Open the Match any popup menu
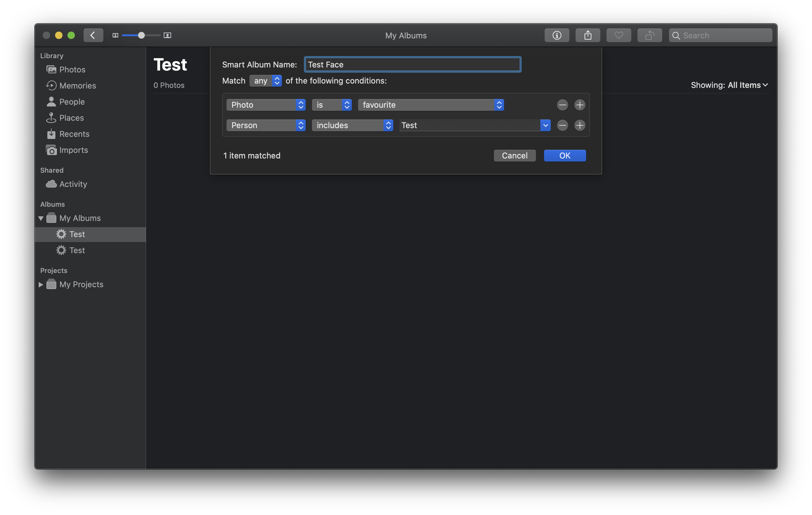The image size is (812, 515). [x=266, y=81]
